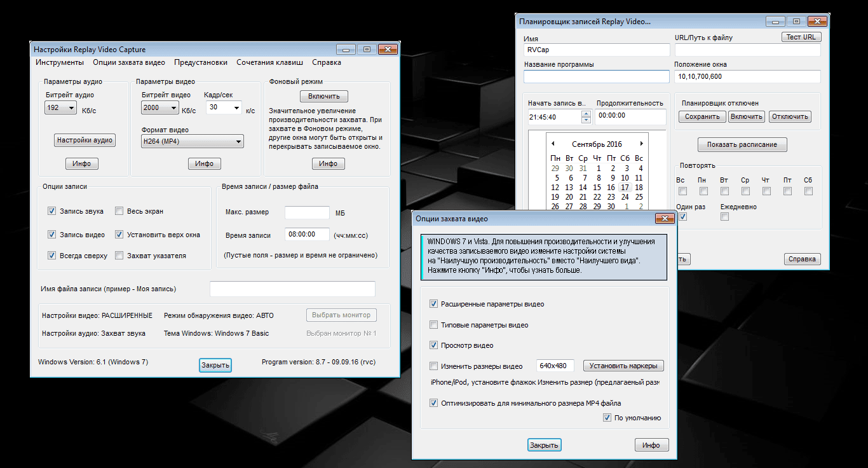868x468 pixels.
Task: Open the Опции захвата видео menu
Action: coord(129,62)
